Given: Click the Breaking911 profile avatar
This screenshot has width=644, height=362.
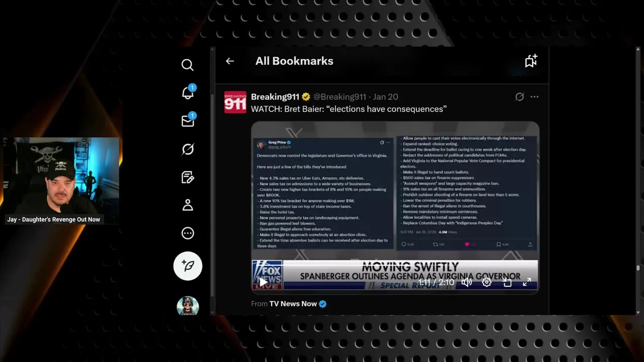Looking at the screenshot, I should [x=235, y=102].
